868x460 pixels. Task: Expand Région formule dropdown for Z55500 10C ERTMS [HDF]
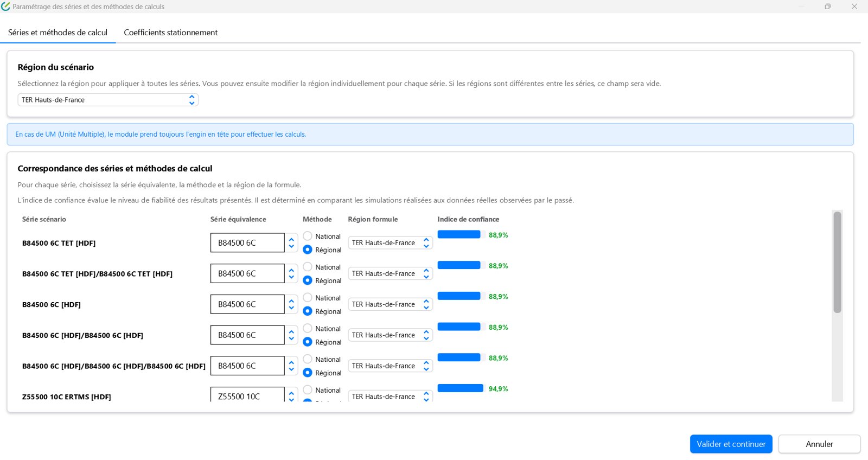click(x=390, y=397)
